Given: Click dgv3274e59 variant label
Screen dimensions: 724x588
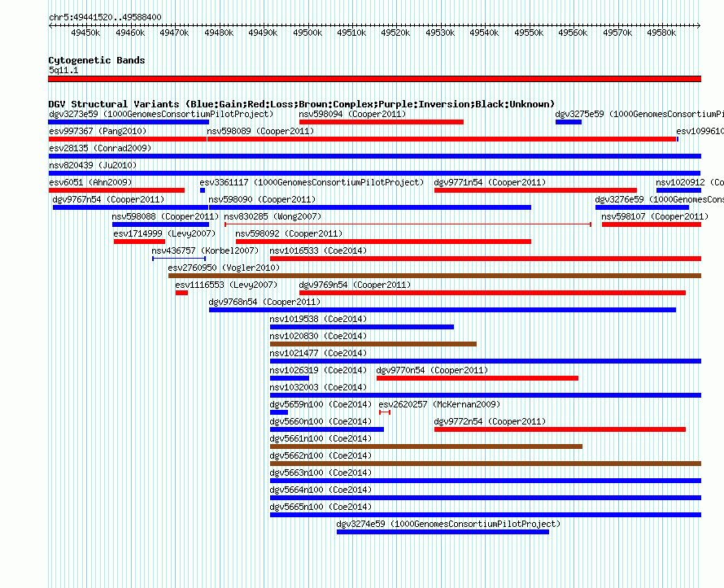Looking at the screenshot, I should [448, 524].
